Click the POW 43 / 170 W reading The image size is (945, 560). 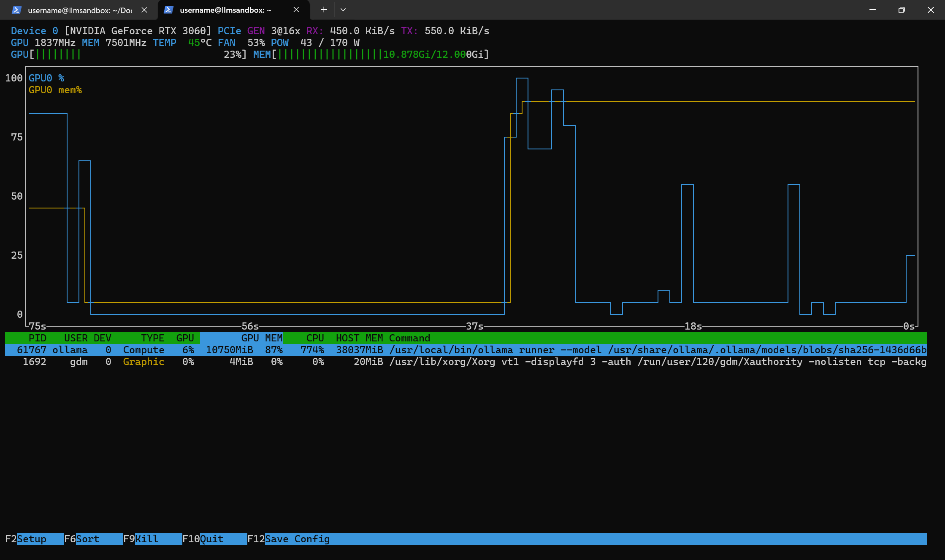[x=315, y=43]
